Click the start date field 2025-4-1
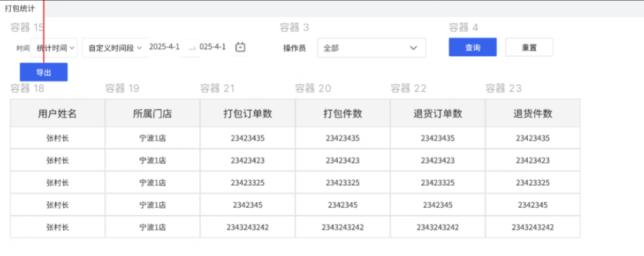Screen dimensions: 644x256 tap(164, 47)
